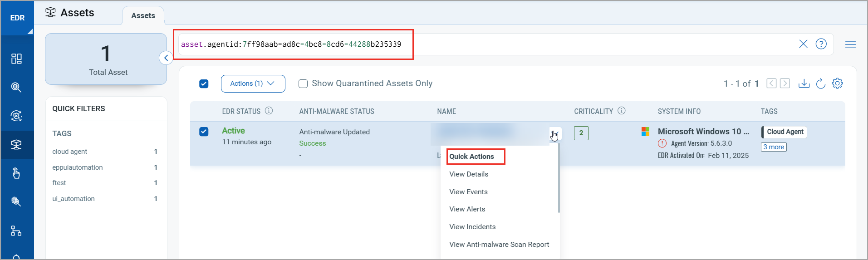Choose View Anti-malware Scan Report
Viewport: 868px width, 260px height.
(x=499, y=245)
